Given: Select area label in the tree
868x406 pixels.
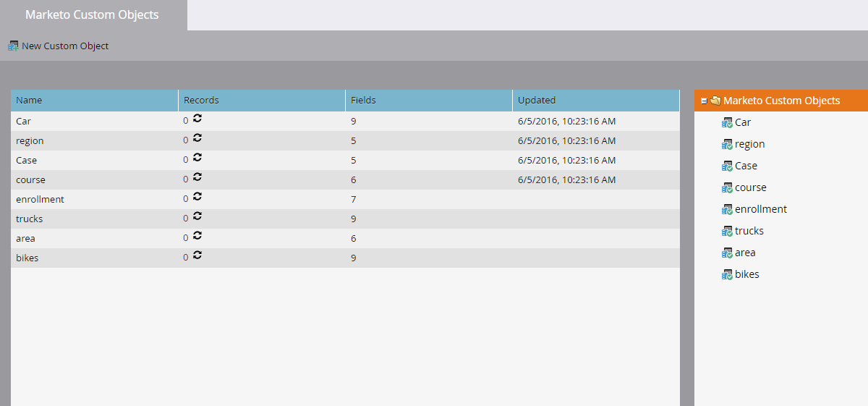Looking at the screenshot, I should (x=745, y=253).
